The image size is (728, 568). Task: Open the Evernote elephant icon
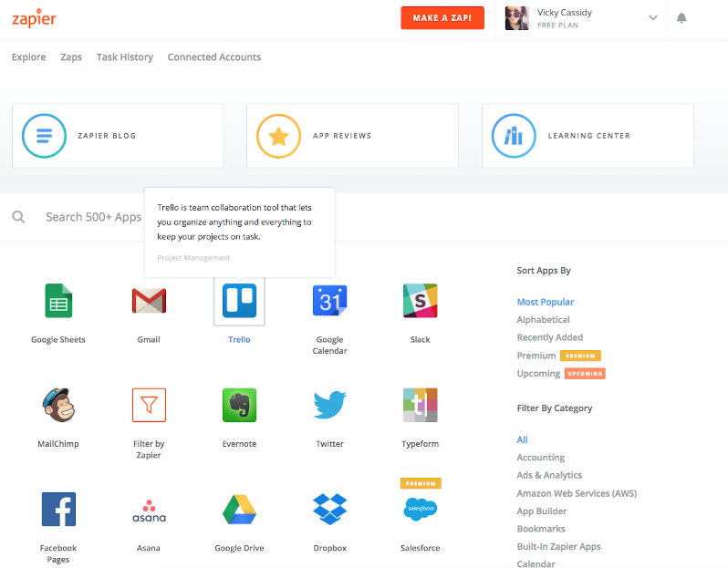click(239, 405)
